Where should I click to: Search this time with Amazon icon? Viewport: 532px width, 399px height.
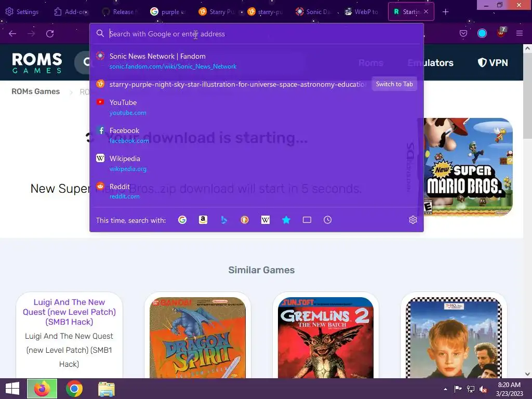203,220
